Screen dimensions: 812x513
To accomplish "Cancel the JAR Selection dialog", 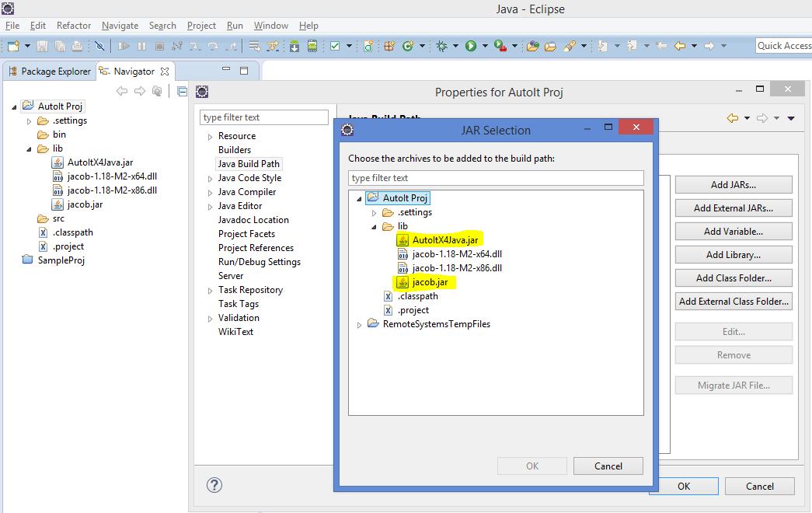I will (608, 466).
